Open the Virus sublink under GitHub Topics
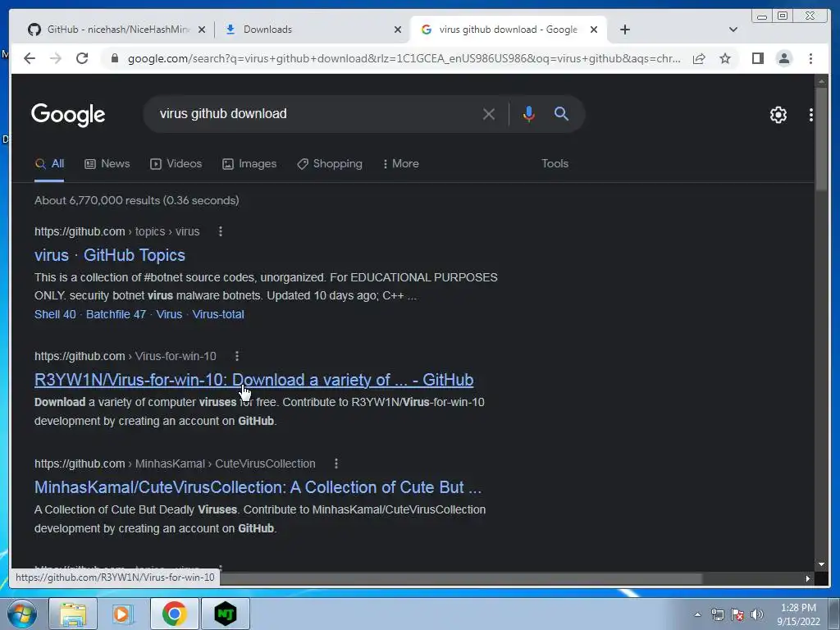This screenshot has height=630, width=840. (x=169, y=314)
